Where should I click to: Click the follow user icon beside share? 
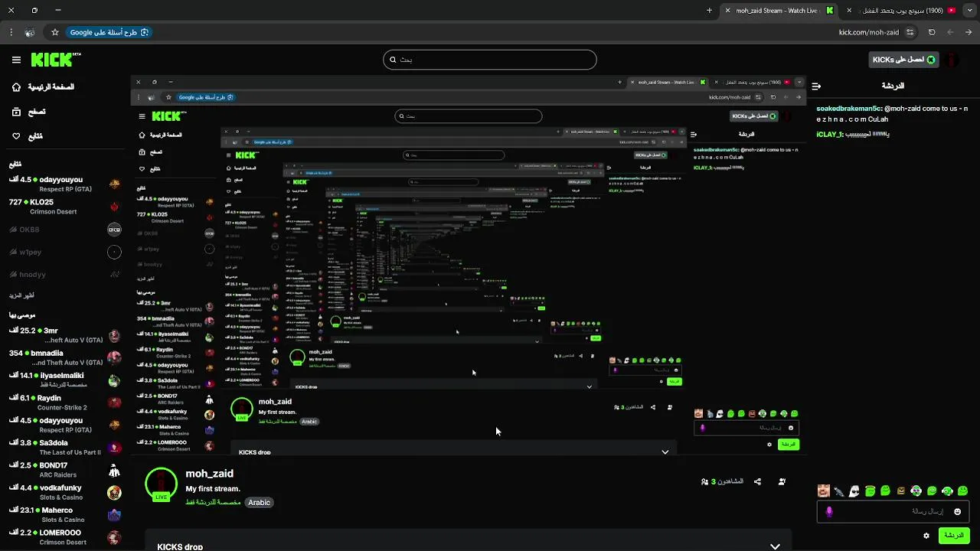click(782, 481)
